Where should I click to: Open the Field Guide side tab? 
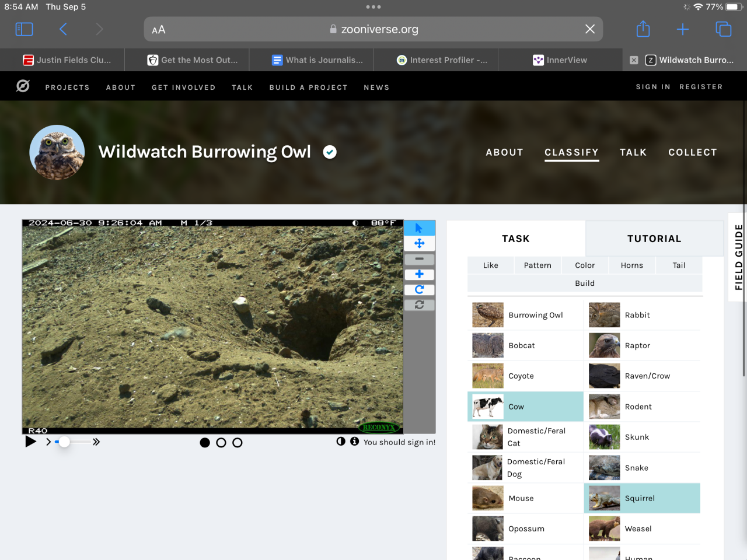coord(738,257)
